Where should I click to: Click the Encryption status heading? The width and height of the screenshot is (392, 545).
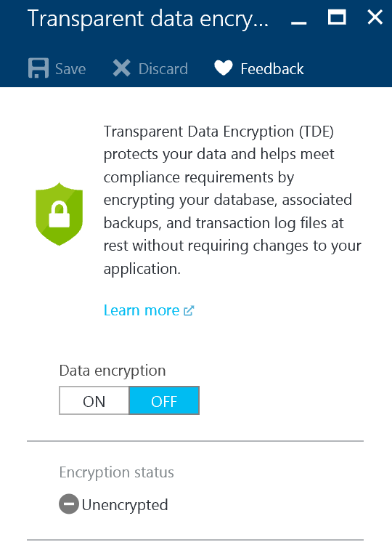click(x=117, y=473)
